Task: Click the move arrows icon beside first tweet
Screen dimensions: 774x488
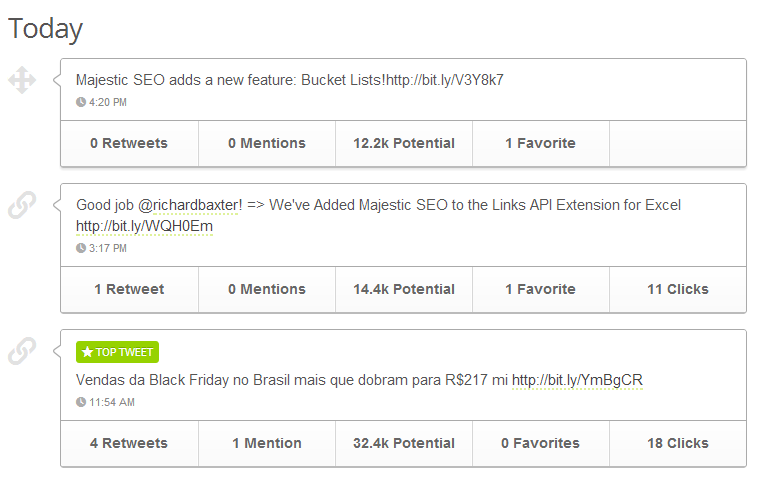Action: 22,80
